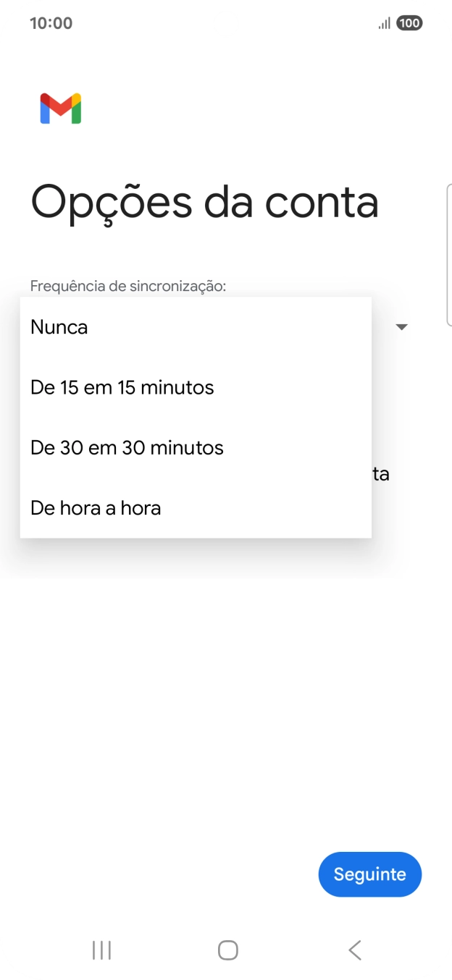452x980 pixels.
Task: Select the Nunca sync option
Action: point(58,327)
